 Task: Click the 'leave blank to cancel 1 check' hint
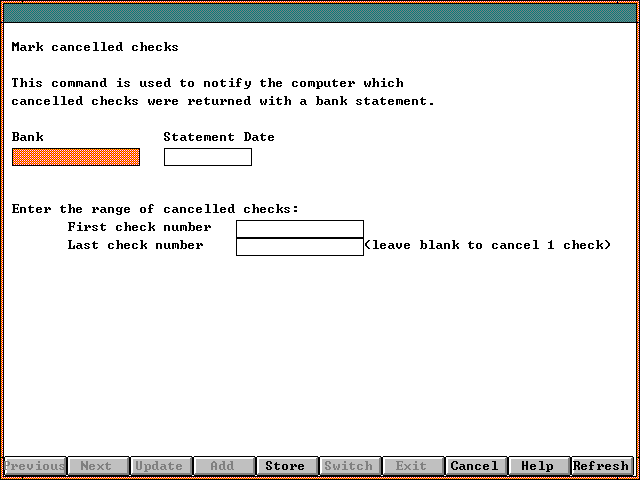[487, 245]
